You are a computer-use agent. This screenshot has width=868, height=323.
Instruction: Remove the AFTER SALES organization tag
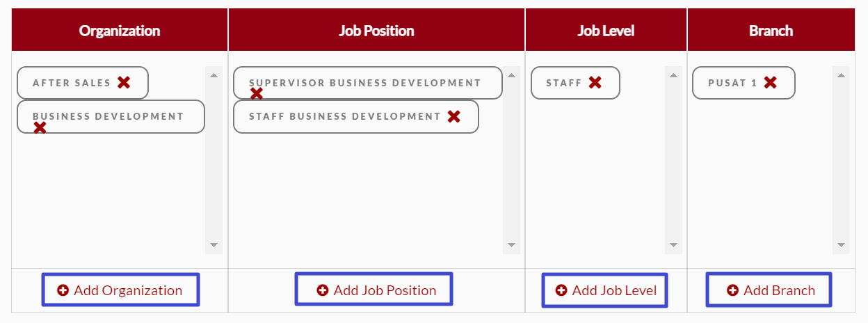[124, 82]
